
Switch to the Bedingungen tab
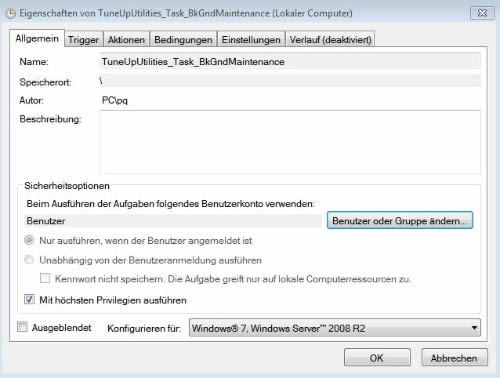[x=183, y=40]
